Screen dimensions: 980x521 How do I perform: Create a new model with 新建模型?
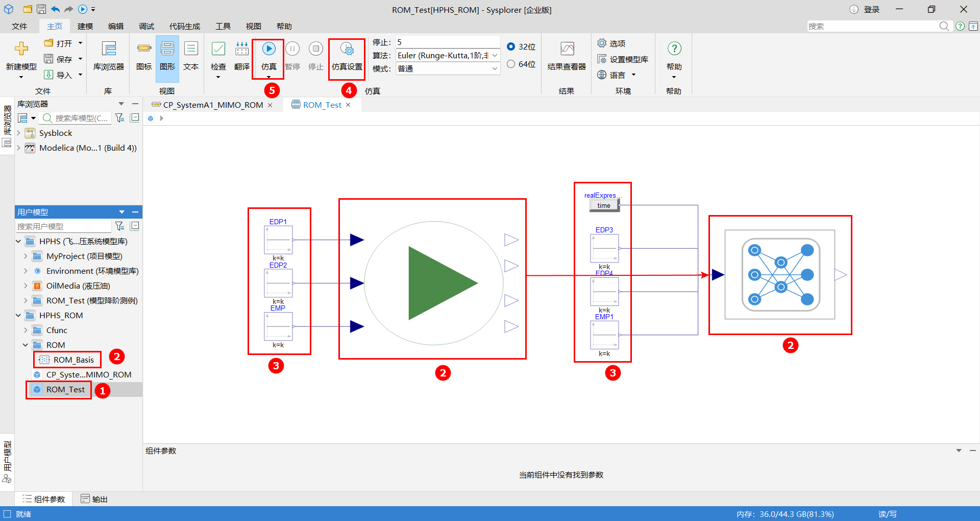21,55
